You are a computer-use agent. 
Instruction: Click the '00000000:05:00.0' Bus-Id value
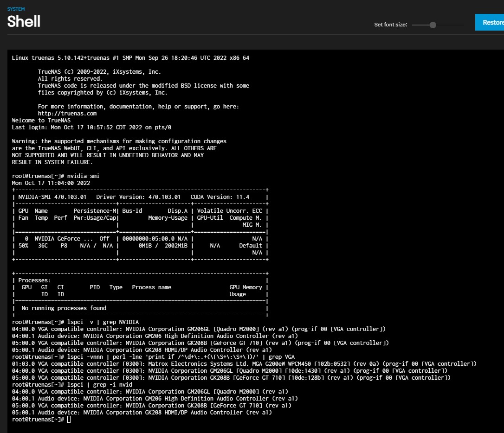point(149,239)
